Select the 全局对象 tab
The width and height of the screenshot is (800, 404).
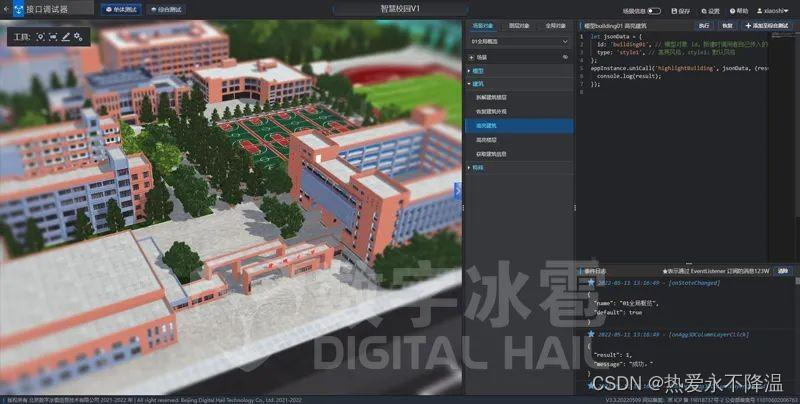[555, 26]
